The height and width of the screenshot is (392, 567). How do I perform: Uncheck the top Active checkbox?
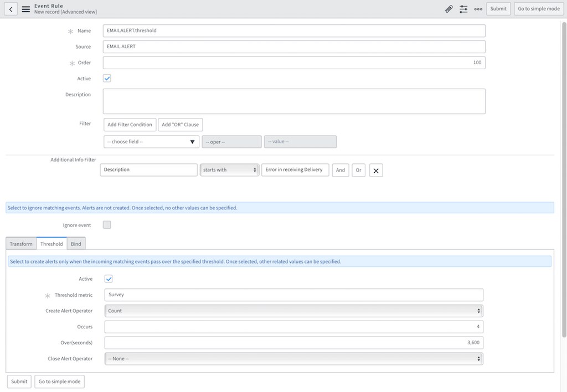[107, 79]
